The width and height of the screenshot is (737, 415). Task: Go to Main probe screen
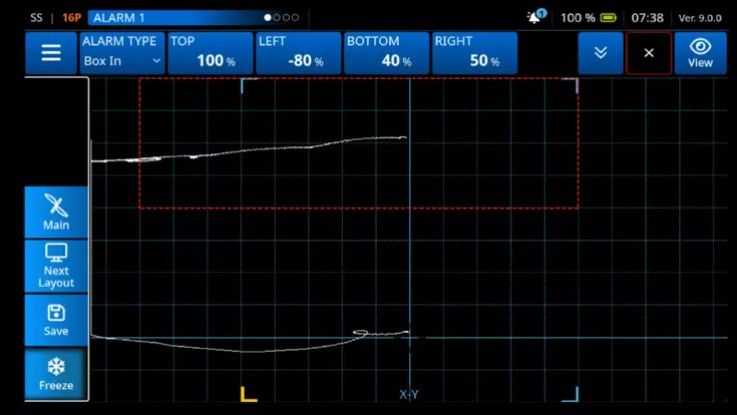[56, 212]
